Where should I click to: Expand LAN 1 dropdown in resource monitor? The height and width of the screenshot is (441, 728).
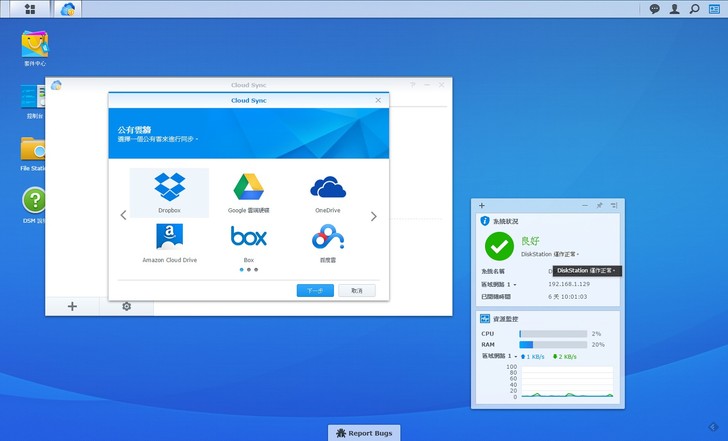[x=516, y=357]
